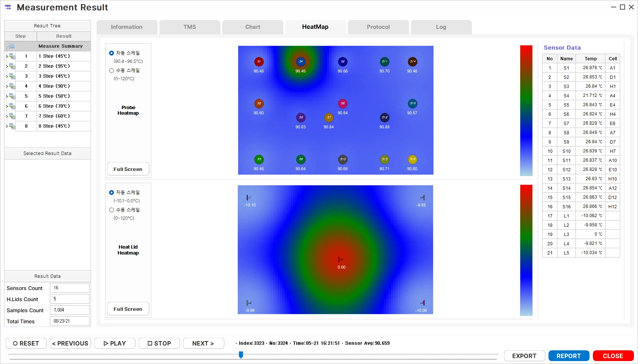Click the Heat Lid Heatmap color scale bar
The width and height of the screenshot is (638, 364).
pos(526,250)
